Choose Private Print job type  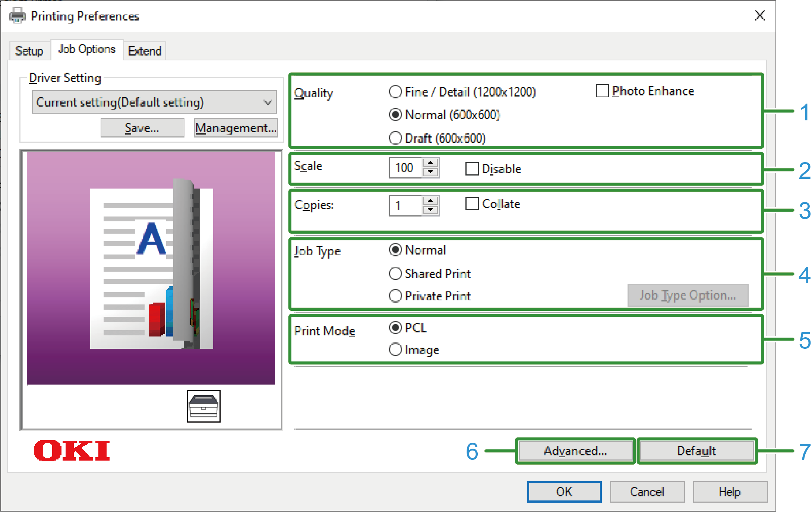395,296
